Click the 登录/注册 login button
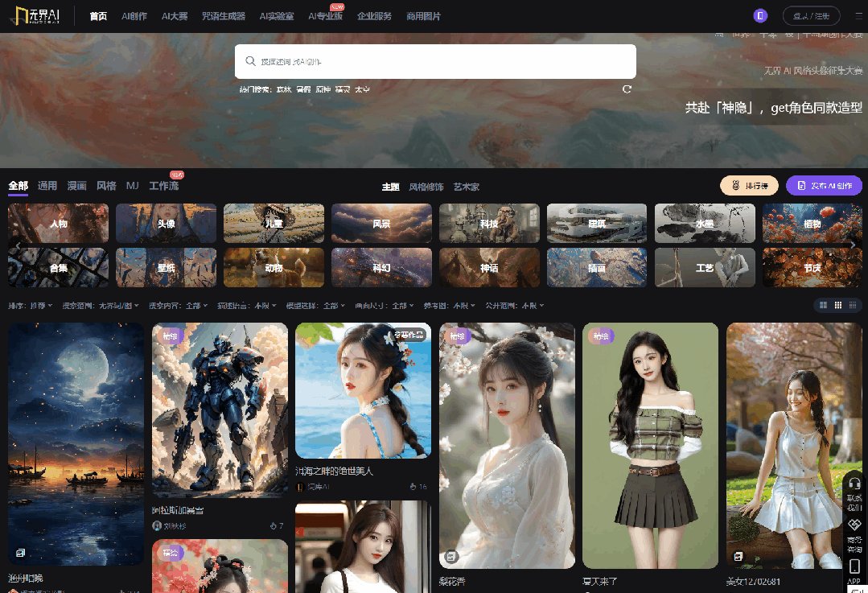This screenshot has height=593, width=868. [x=811, y=14]
